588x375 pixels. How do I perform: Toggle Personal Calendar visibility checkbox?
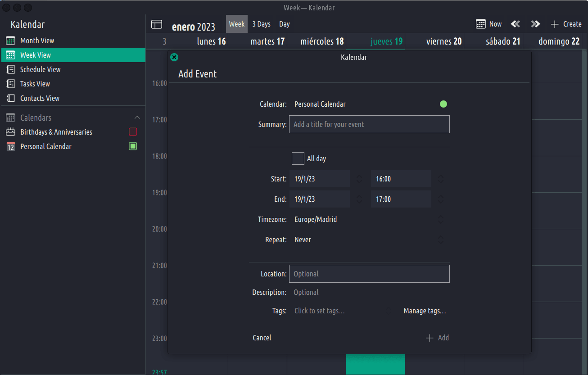[133, 146]
